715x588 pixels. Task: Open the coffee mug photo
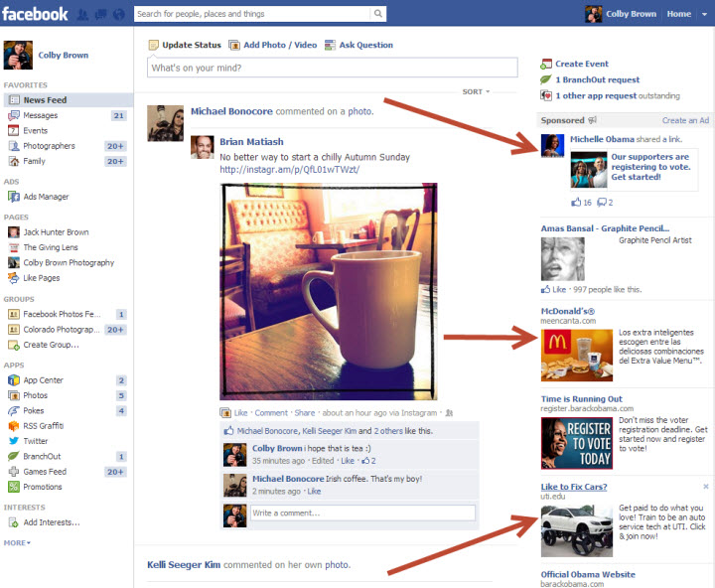click(x=329, y=291)
